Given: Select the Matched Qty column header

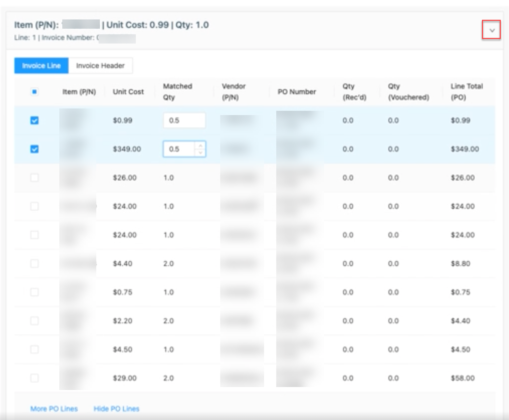Looking at the screenshot, I should [178, 92].
